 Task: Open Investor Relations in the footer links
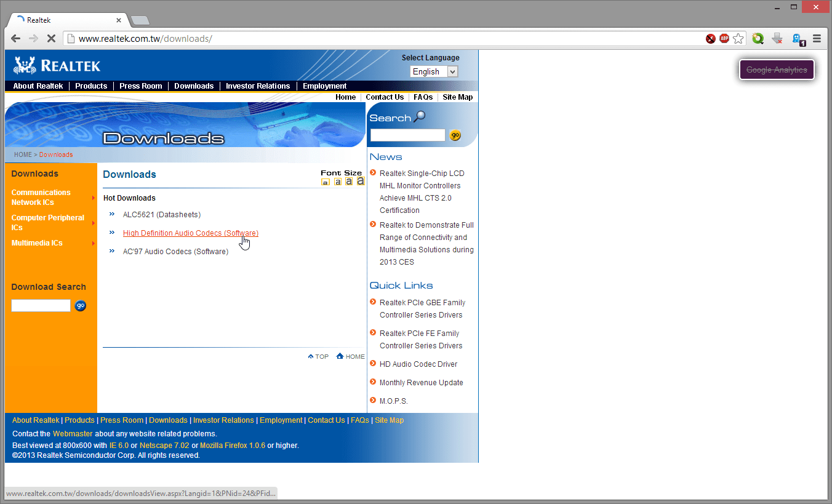(223, 420)
